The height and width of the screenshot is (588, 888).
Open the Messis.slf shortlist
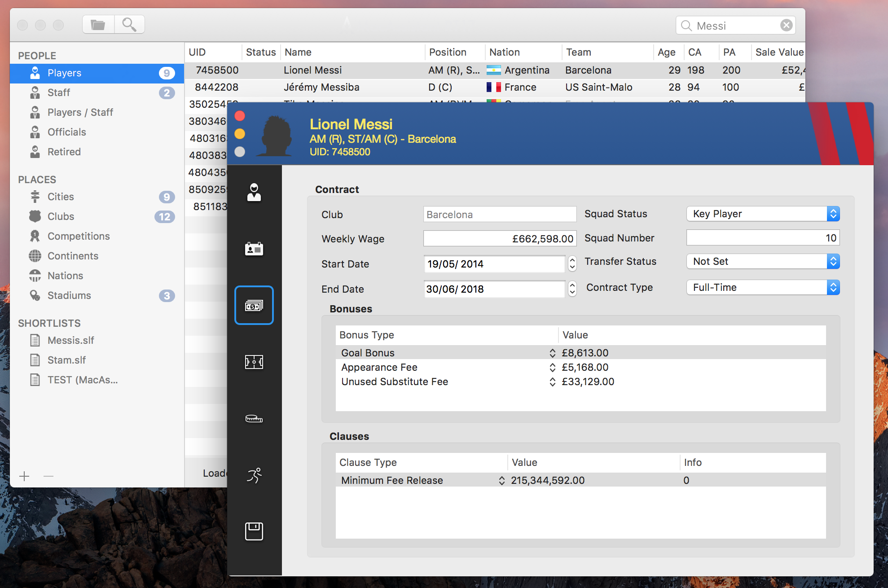coord(97,341)
